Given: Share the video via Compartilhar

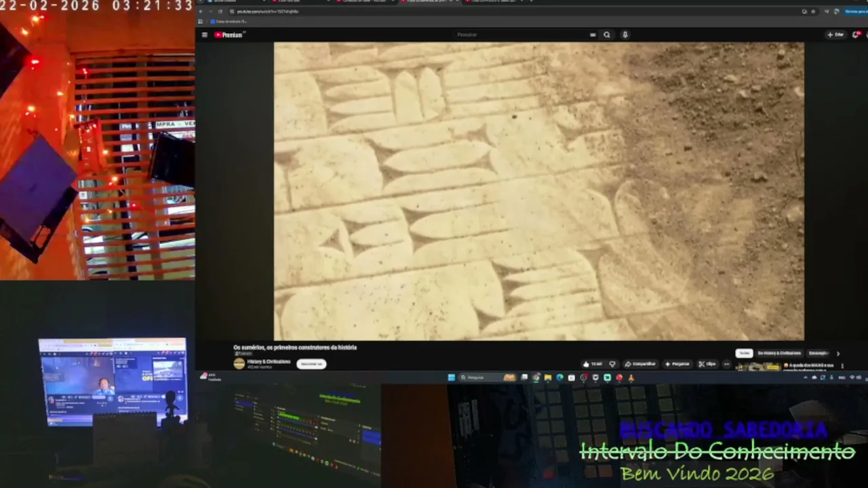Looking at the screenshot, I should [641, 364].
